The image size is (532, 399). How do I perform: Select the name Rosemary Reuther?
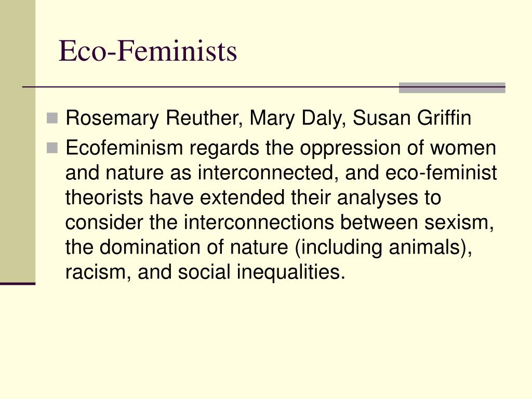(152, 118)
